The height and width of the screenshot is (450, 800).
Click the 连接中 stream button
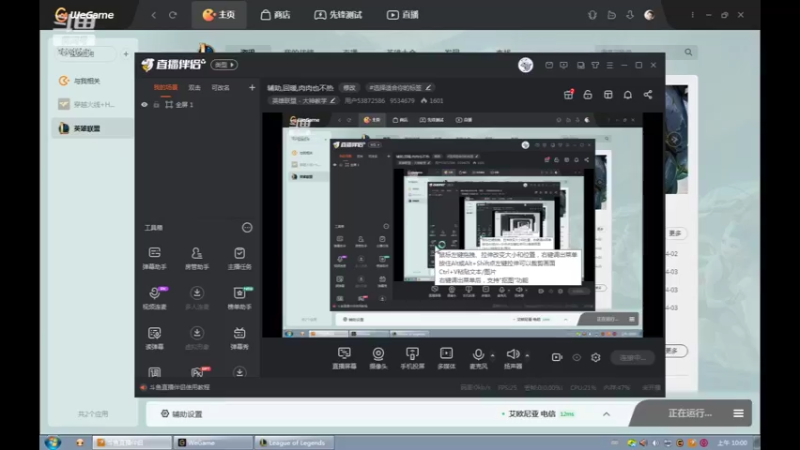633,358
